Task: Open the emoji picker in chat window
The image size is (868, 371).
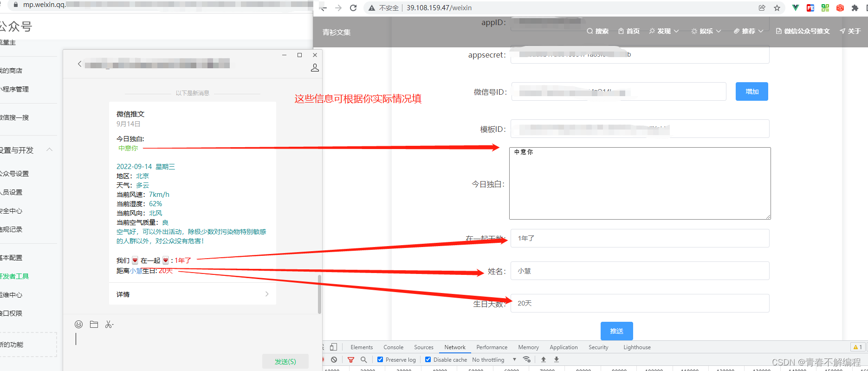Action: [79, 324]
